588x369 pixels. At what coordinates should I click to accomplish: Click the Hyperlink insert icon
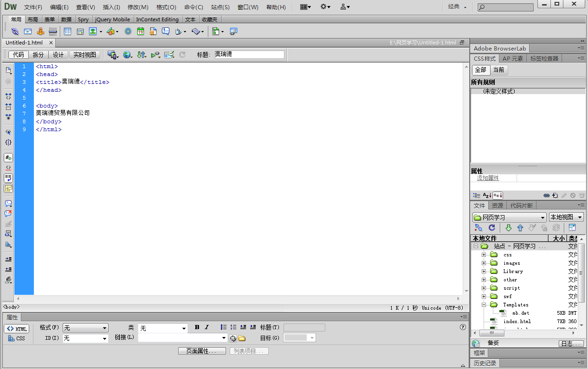tap(15, 32)
